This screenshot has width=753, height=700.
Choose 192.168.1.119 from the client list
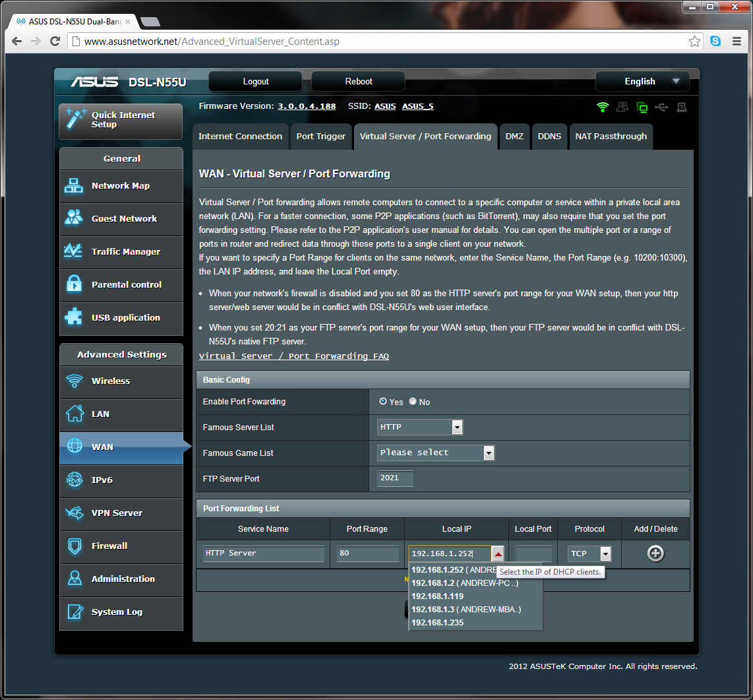(x=475, y=596)
